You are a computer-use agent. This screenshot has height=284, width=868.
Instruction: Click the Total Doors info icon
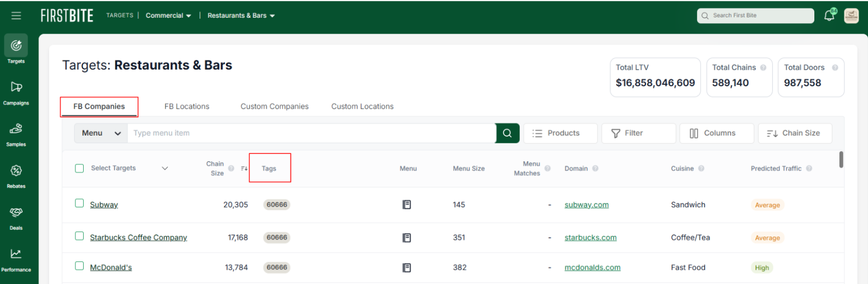(x=835, y=68)
